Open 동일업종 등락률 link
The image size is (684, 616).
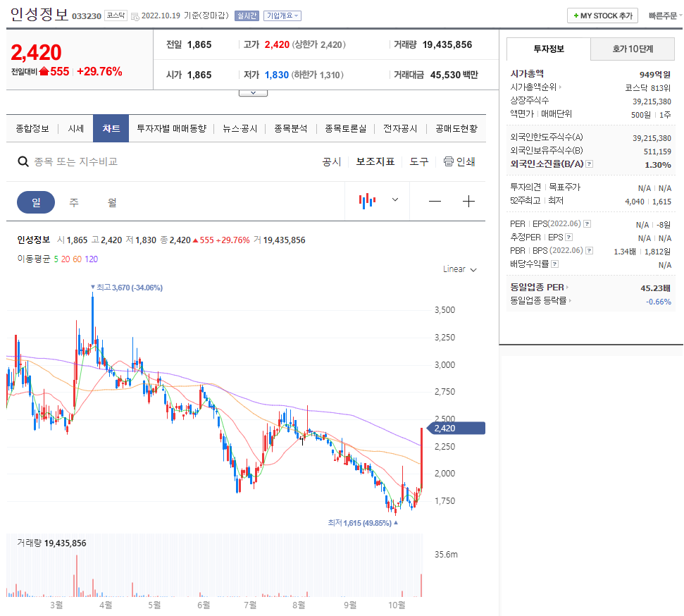pos(540,300)
